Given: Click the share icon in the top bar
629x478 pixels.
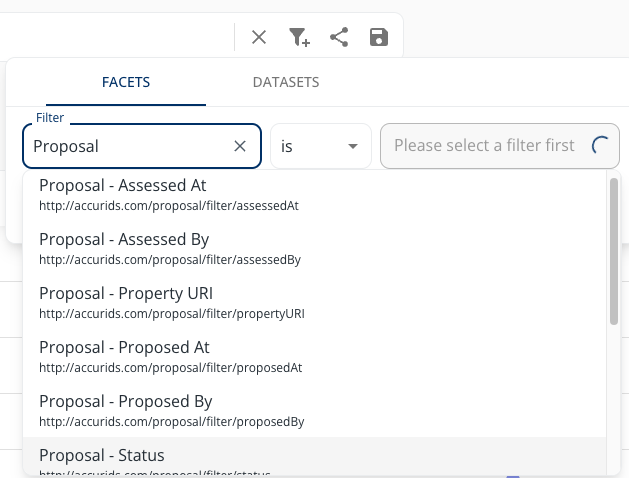Looking at the screenshot, I should click(x=339, y=38).
